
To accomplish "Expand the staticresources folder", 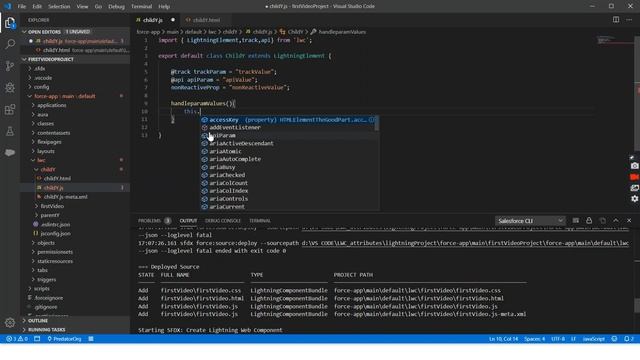I will (76, 261).
